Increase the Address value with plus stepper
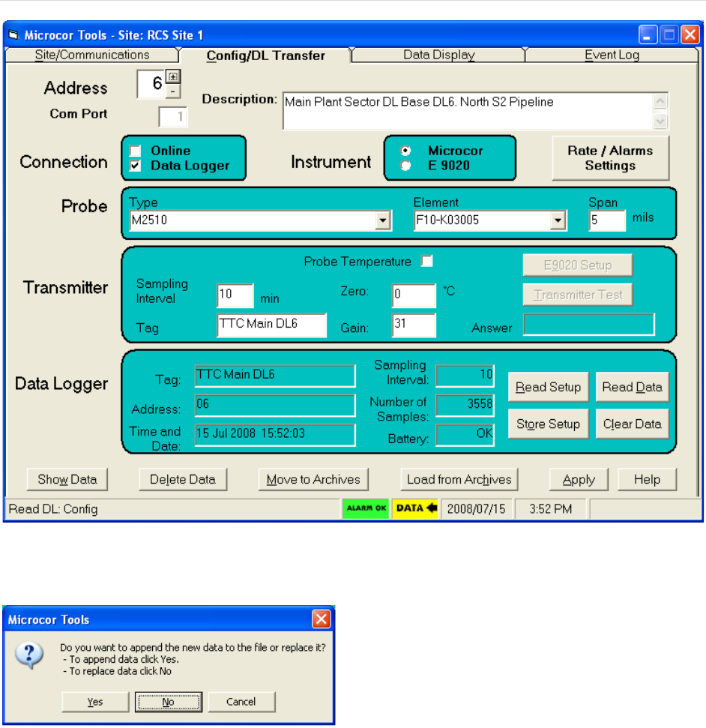Image resolution: width=706 pixels, height=728 pixels. (x=173, y=76)
